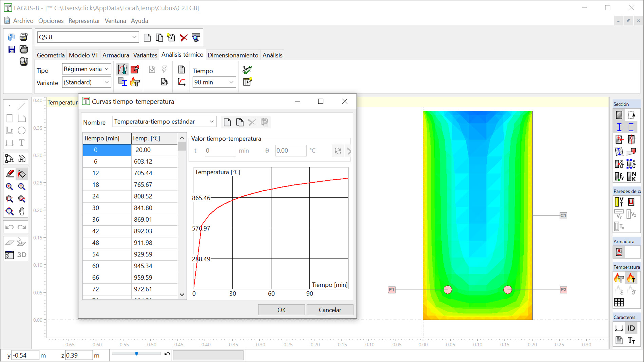Click the refresh value icon beside °C
The image size is (644, 362).
(x=338, y=151)
